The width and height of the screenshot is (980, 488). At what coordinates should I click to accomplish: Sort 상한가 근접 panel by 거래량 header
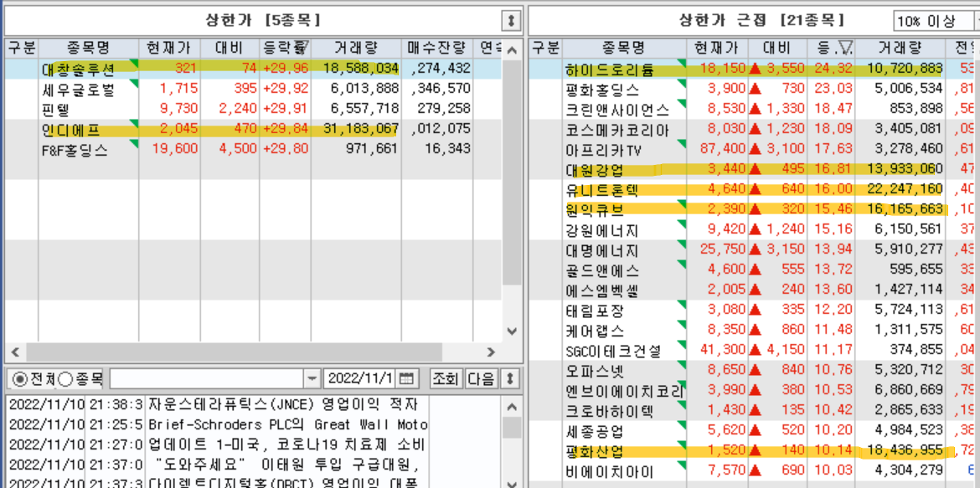coord(898,48)
